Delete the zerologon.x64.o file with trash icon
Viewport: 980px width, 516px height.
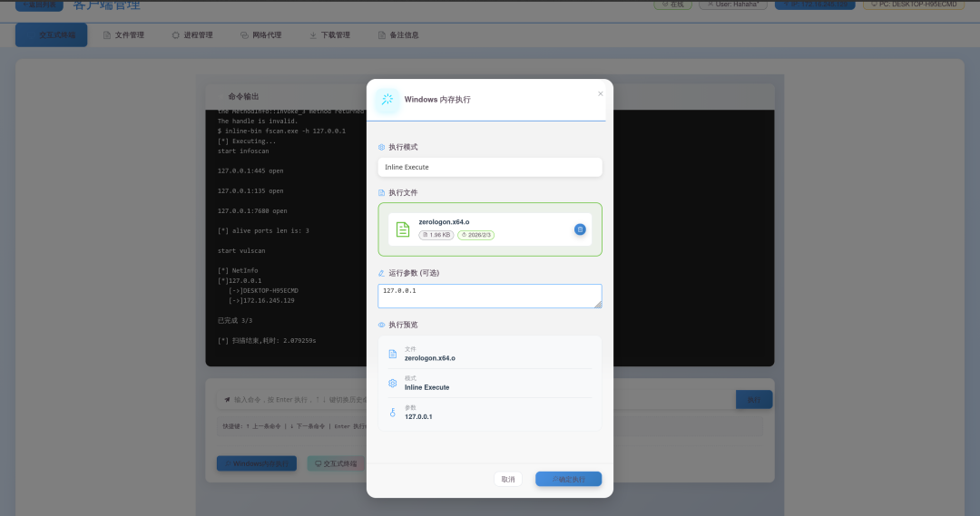[579, 229]
